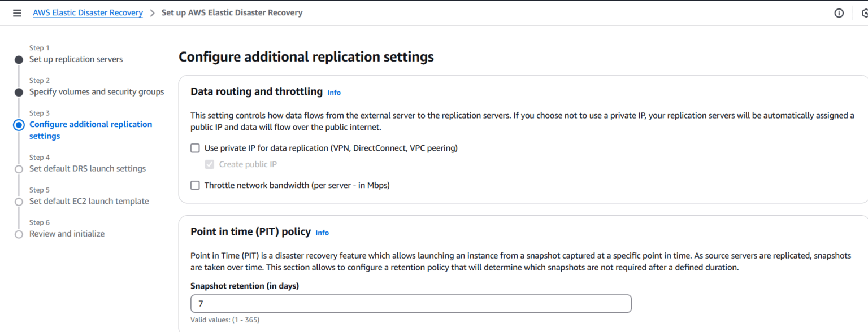Click the Step 1 completed step indicator
This screenshot has height=332, width=868.
19,59
